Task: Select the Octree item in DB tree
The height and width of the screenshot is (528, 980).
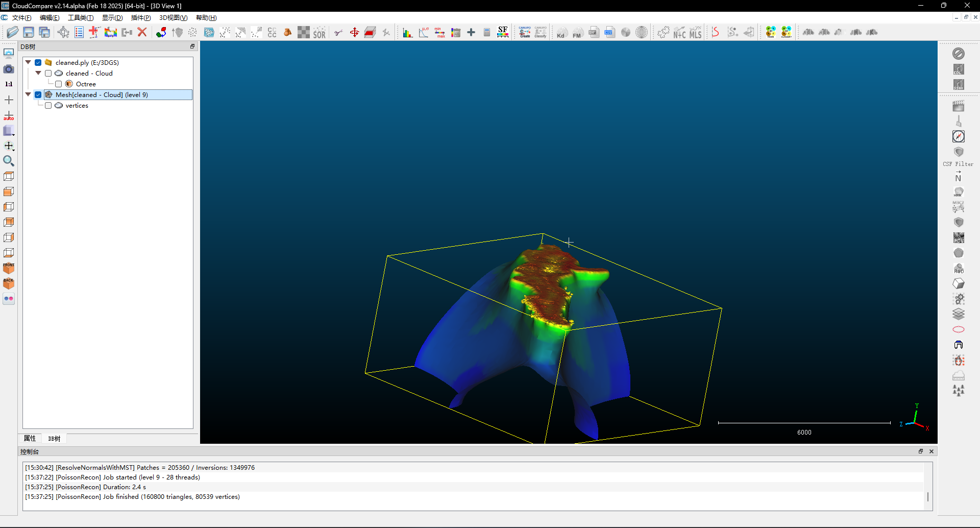Action: (x=86, y=84)
